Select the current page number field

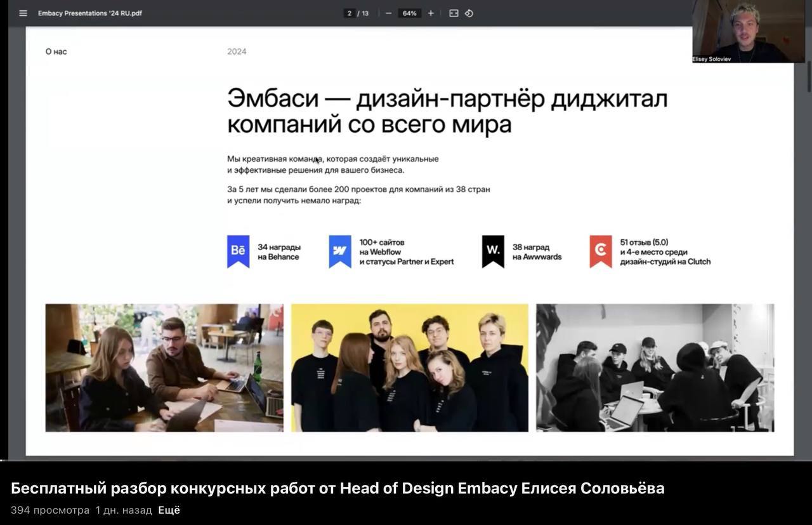click(x=349, y=13)
